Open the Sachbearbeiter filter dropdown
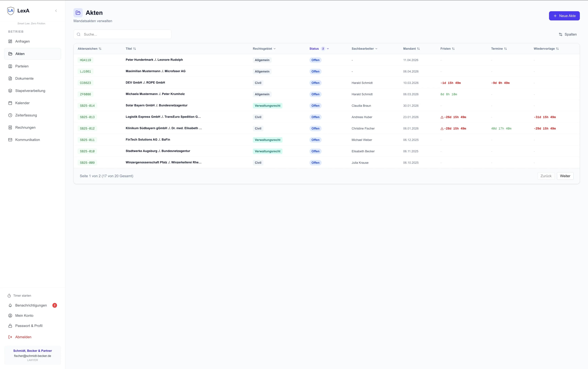This screenshot has width=588, height=369. (364, 49)
